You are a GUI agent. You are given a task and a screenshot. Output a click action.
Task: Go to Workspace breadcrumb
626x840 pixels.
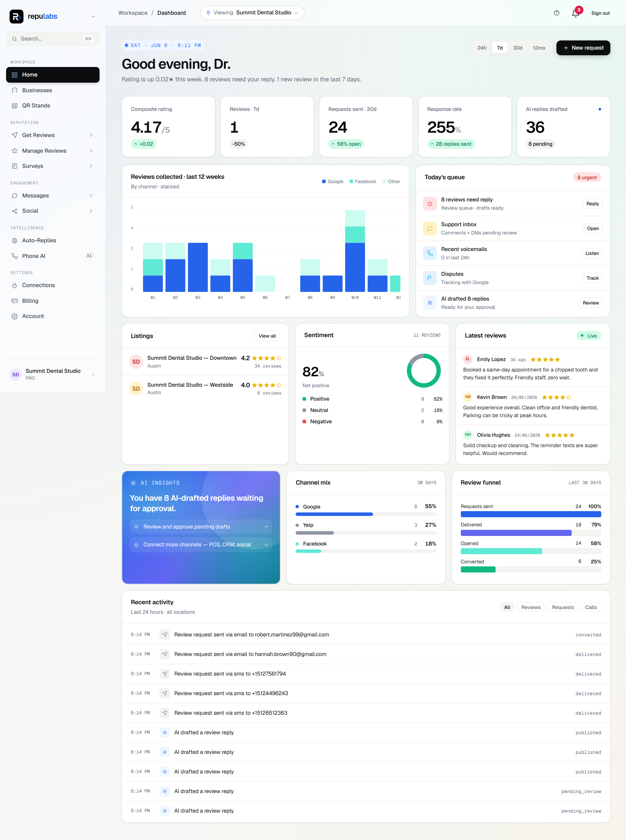[133, 13]
